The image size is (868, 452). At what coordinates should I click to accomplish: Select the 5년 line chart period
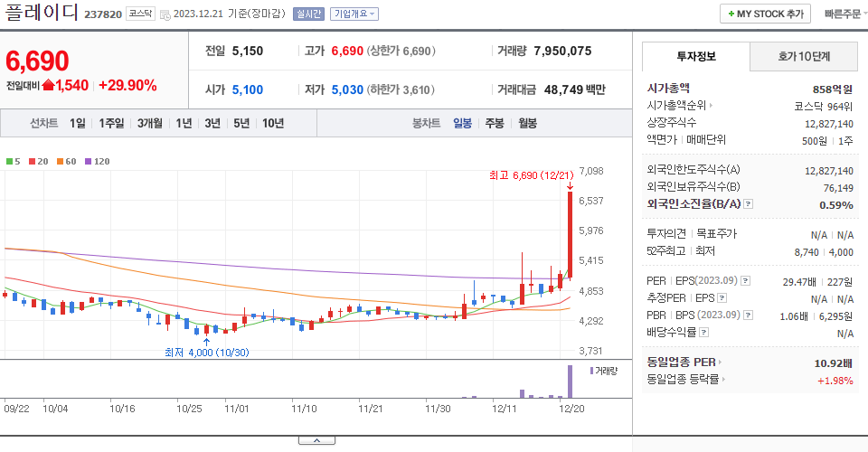(x=241, y=123)
